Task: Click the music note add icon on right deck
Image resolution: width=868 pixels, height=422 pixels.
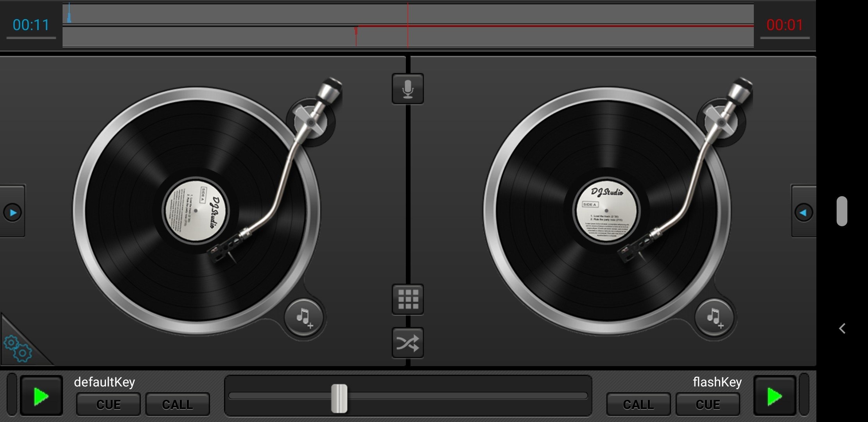Action: [x=714, y=317]
